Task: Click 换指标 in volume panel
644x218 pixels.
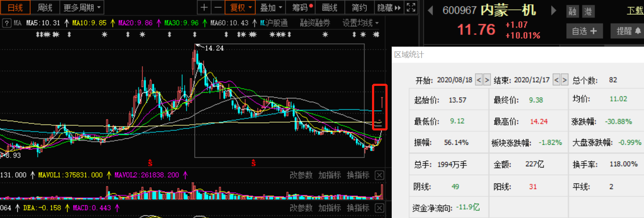Action: coord(358,175)
